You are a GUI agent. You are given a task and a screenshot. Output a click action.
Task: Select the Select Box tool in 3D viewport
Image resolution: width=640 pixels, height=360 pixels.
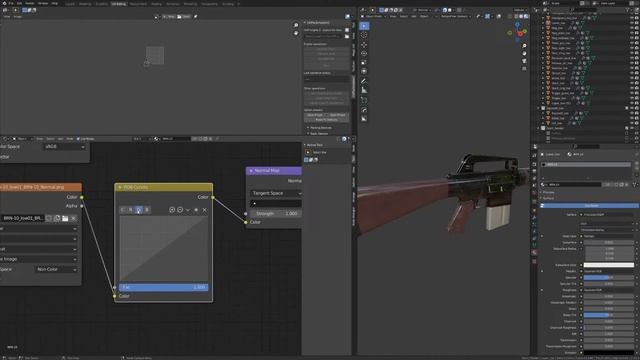click(x=364, y=26)
